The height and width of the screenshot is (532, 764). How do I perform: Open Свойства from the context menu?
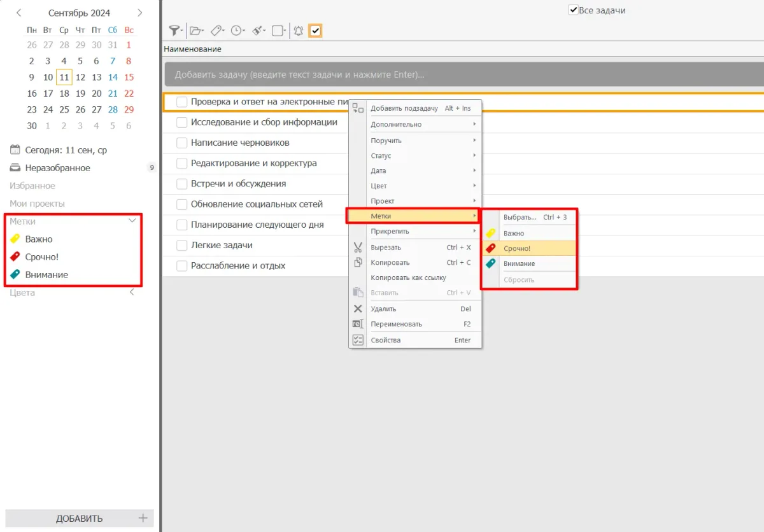(386, 340)
